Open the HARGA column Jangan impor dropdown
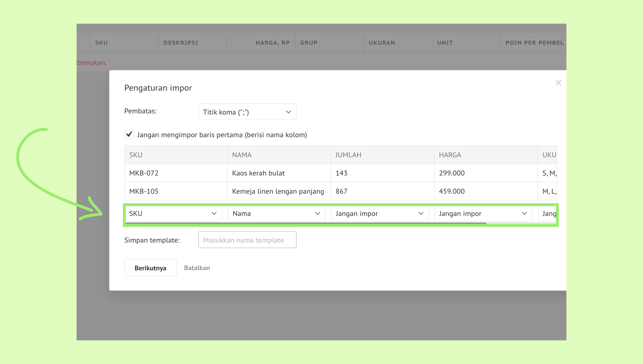 [483, 213]
